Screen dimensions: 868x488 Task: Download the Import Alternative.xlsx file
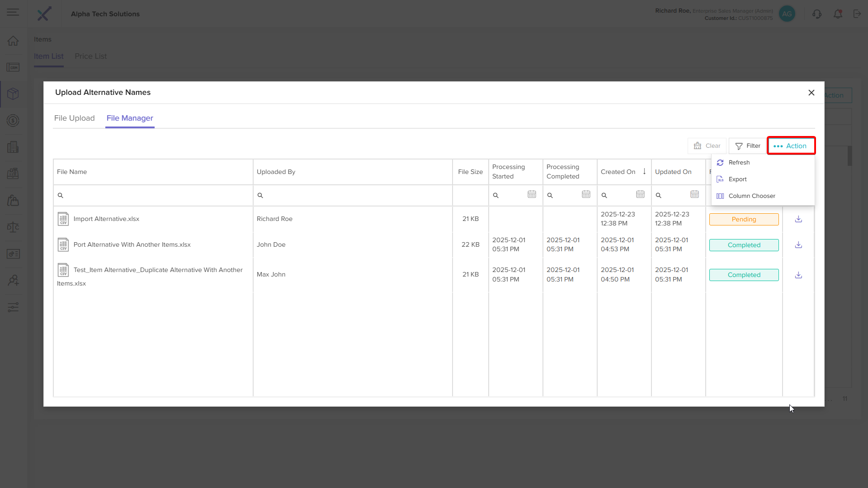[798, 219]
